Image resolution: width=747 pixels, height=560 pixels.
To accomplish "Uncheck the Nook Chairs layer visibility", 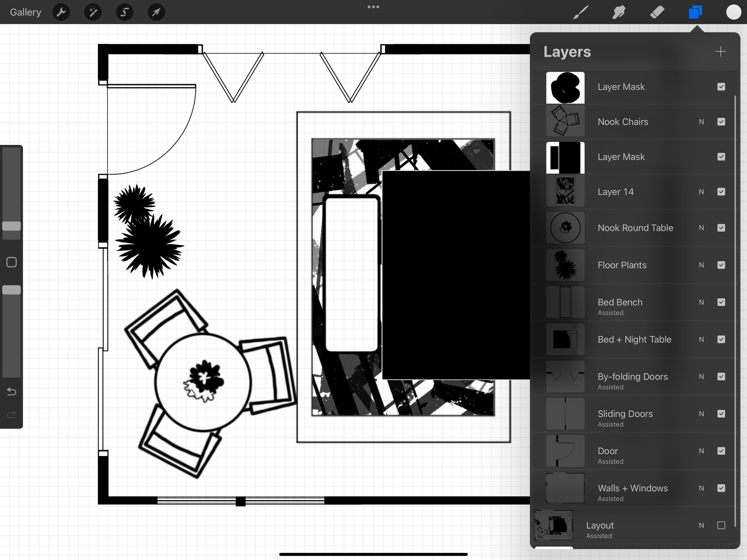I will pos(721,122).
